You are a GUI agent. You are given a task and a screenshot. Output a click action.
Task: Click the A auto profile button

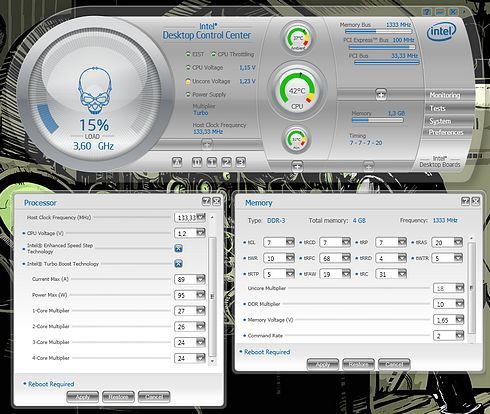pyautogui.click(x=177, y=162)
